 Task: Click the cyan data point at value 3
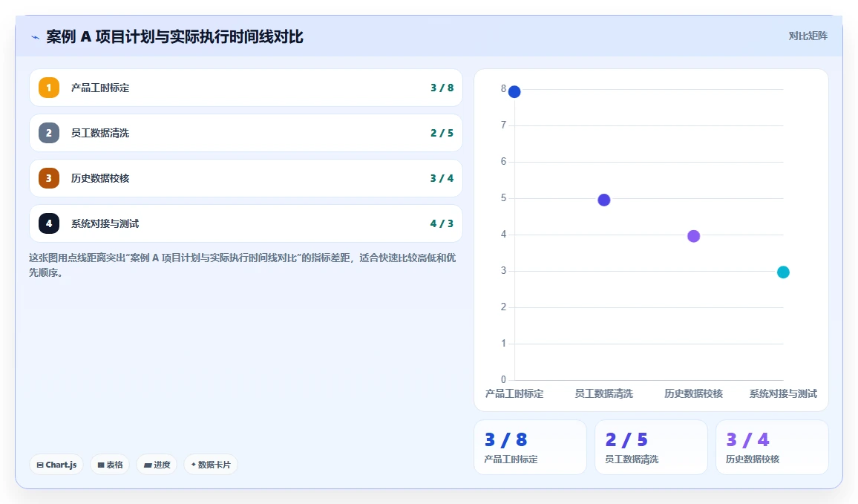tap(783, 272)
